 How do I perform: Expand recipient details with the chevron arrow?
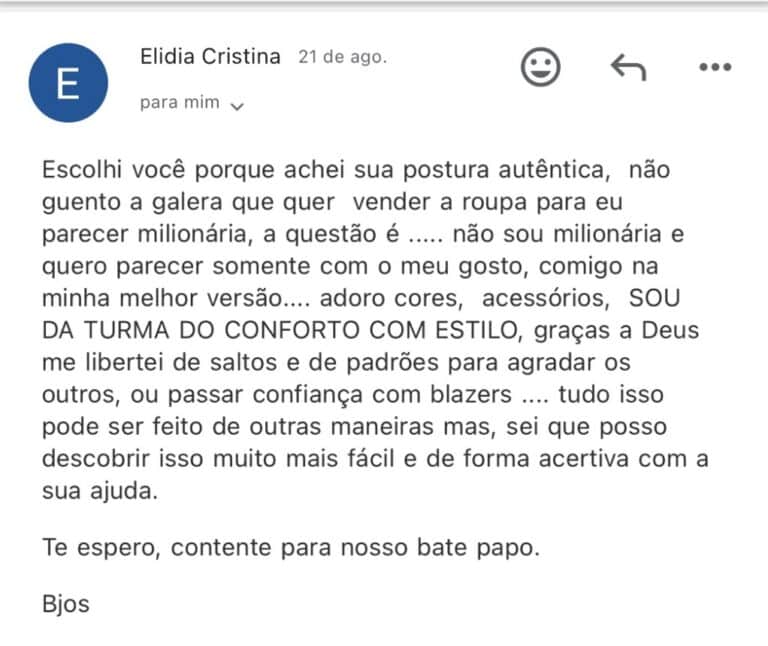[237, 106]
